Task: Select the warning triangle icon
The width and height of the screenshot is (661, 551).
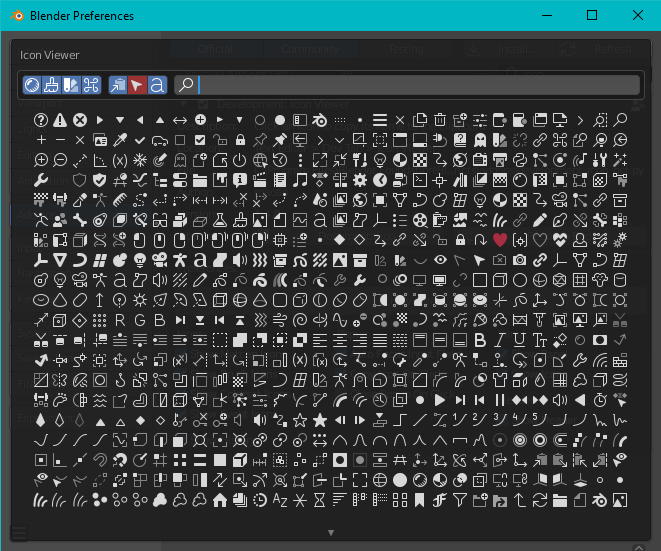Action: [60, 120]
